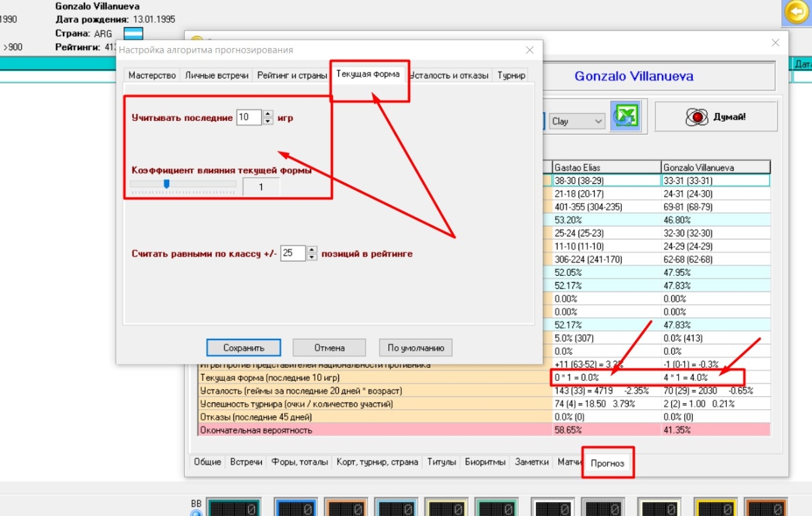Open the Турнир settings tab
The image size is (812, 516).
click(x=511, y=75)
